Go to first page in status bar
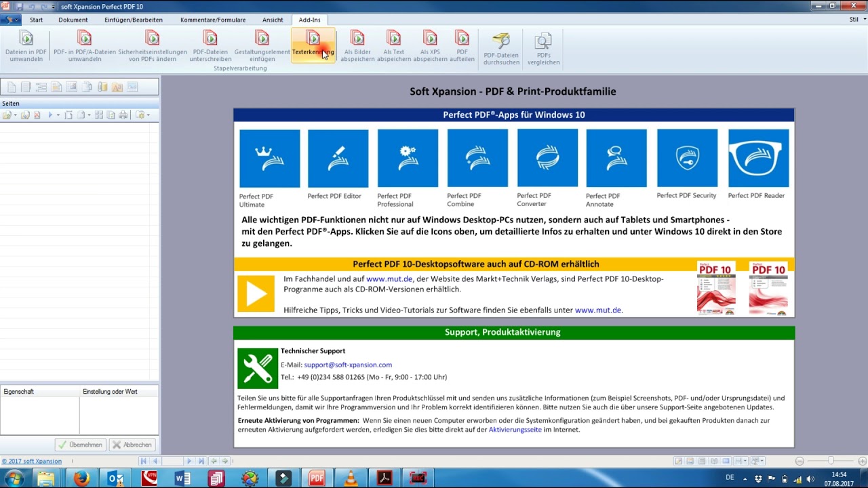 (x=143, y=462)
